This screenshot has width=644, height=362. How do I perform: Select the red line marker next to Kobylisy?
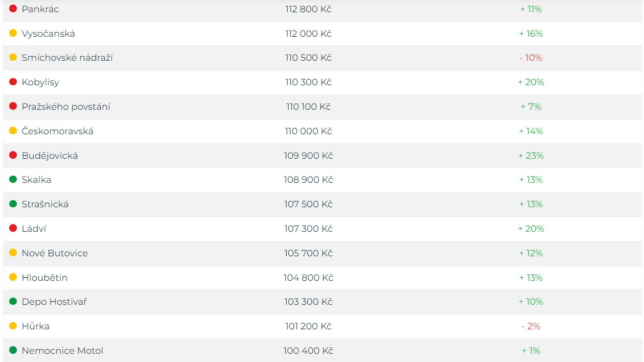pos(13,82)
